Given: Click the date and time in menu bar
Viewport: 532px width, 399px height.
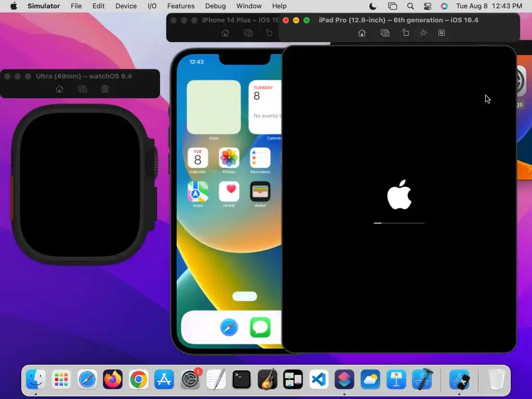Looking at the screenshot, I should 489,6.
